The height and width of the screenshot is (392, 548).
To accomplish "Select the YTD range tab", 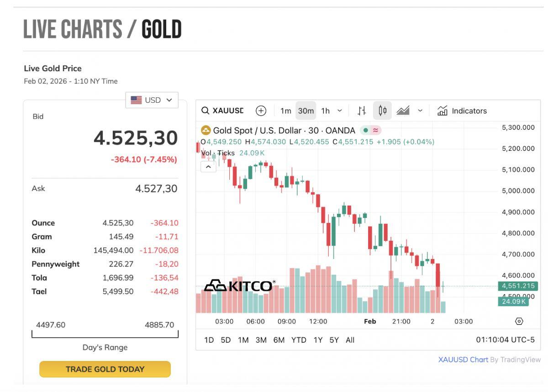I will (x=299, y=340).
